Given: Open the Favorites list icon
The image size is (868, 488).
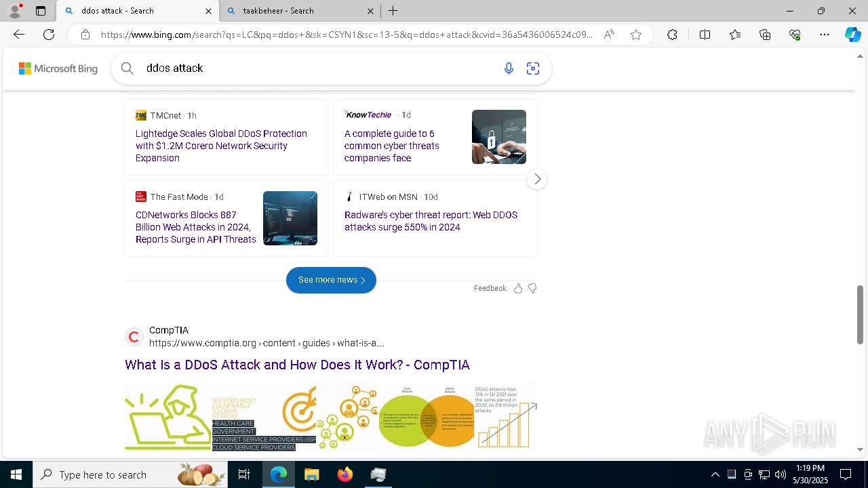Looking at the screenshot, I should [735, 35].
